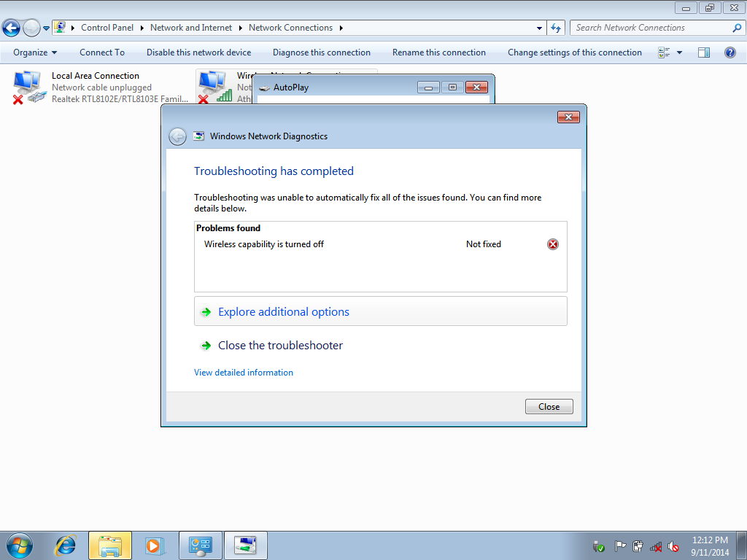Click the muted volume tray icon
The height and width of the screenshot is (560, 747).
pos(673,547)
